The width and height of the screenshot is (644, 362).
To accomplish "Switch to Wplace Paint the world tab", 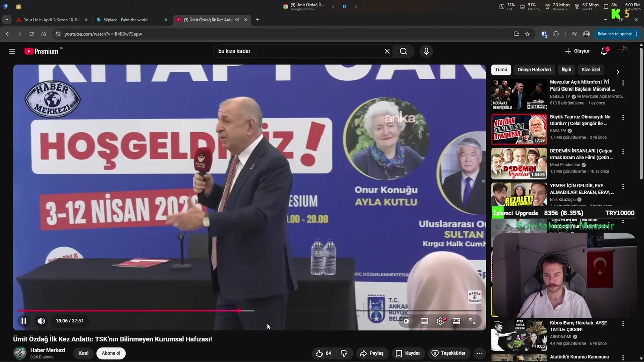I will [x=132, y=20].
